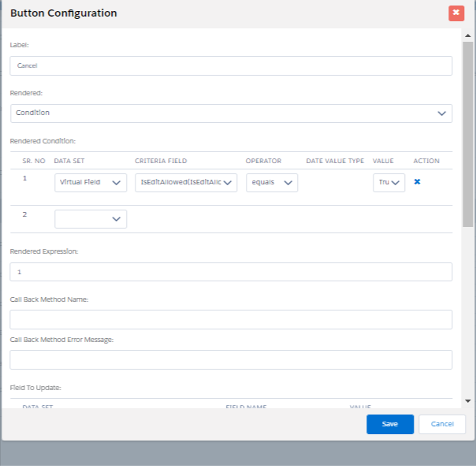Click the scrollbar track below the thumb
476x476 pixels.
[467, 315]
